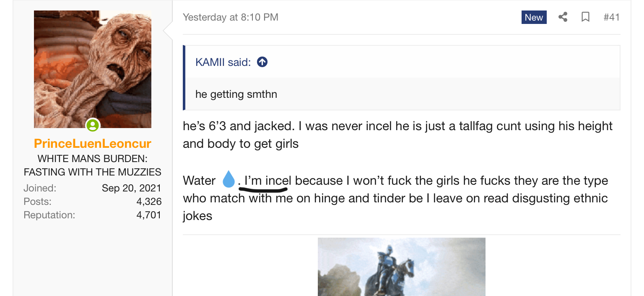Open the knight on horse signature image
This screenshot has width=644, height=296.
pyautogui.click(x=401, y=267)
